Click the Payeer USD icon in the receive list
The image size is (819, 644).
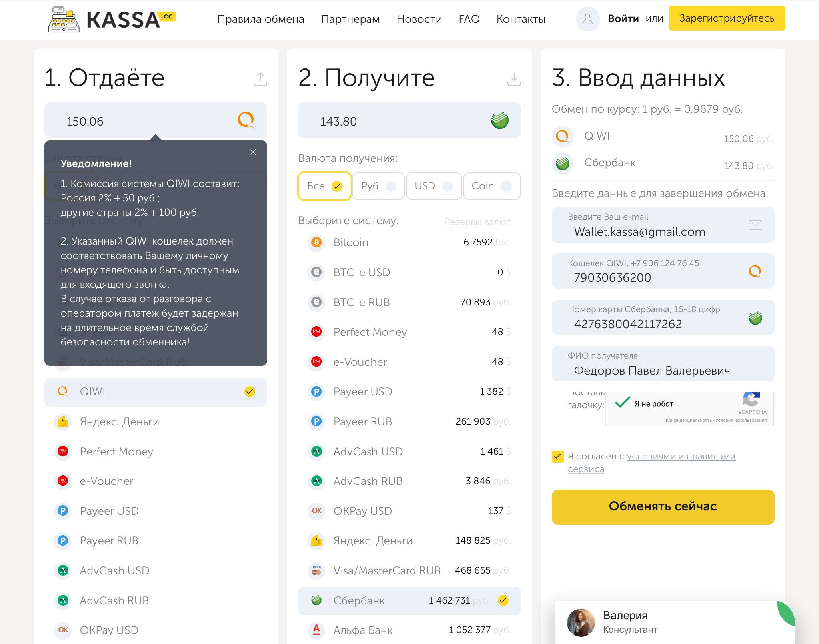click(316, 391)
